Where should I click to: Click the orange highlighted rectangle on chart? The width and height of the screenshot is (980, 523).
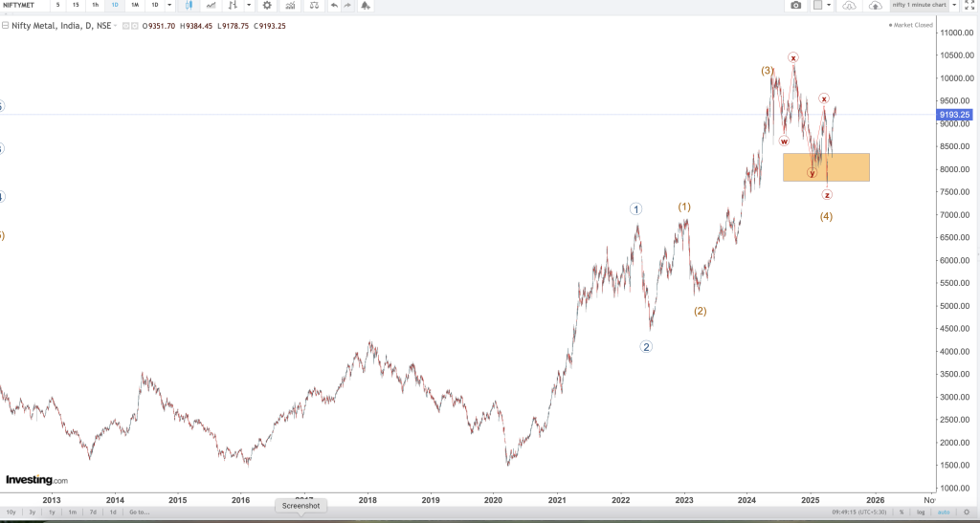826,167
